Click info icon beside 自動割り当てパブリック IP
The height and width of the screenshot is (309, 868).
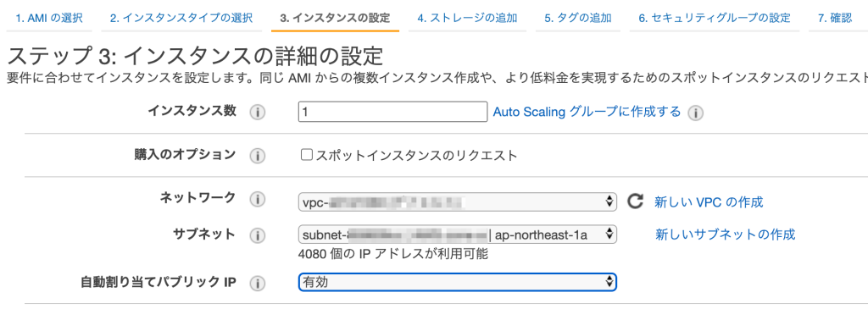(x=257, y=284)
